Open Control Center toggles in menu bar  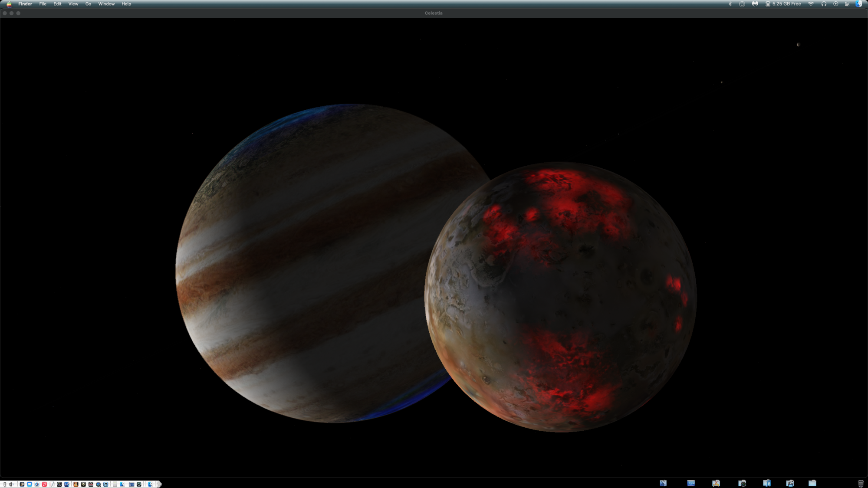tap(847, 4)
